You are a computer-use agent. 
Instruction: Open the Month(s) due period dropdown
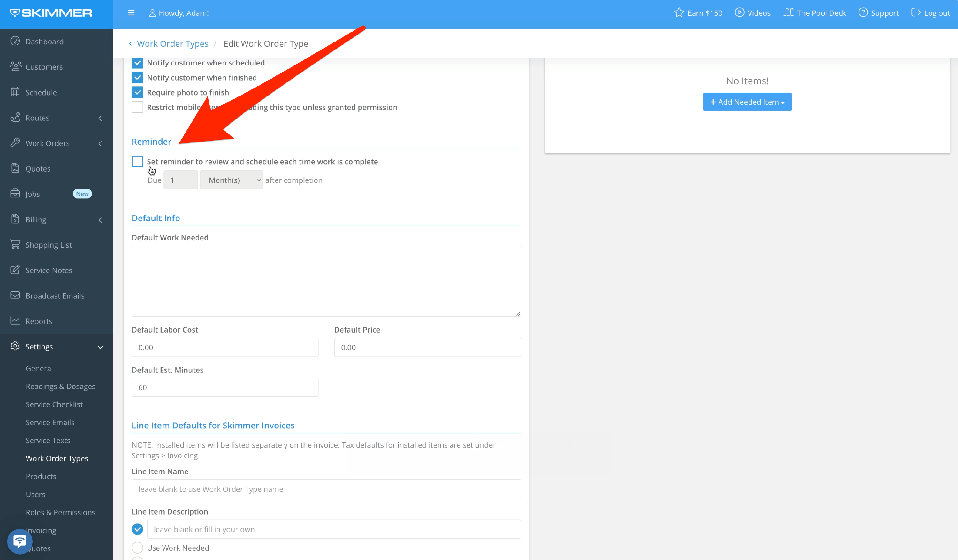point(231,180)
